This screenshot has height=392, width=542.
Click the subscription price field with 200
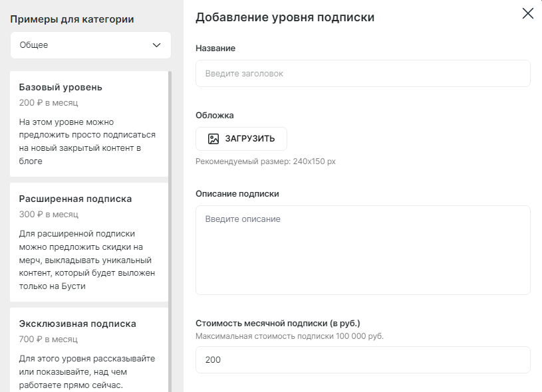(x=363, y=360)
